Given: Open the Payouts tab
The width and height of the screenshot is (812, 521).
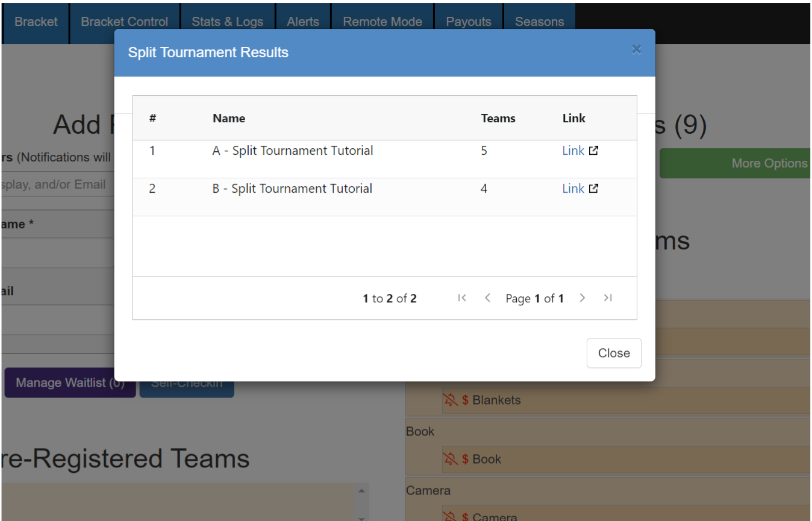Looking at the screenshot, I should (469, 22).
